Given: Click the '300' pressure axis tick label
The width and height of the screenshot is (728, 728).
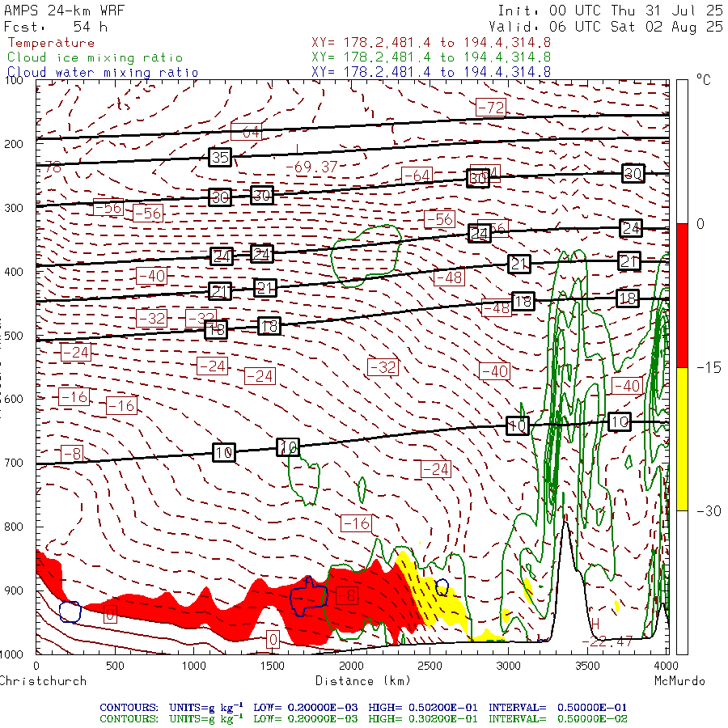Looking at the screenshot, I should point(14,208).
